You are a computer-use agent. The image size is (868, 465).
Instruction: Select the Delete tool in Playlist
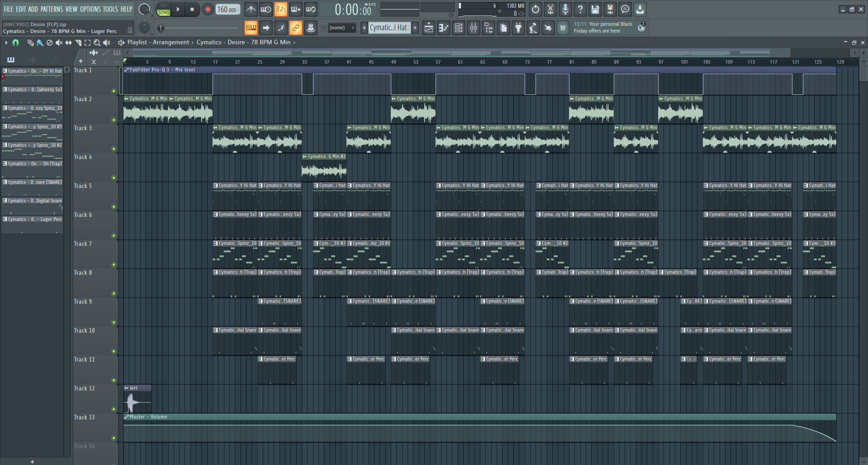pyautogui.click(x=49, y=42)
